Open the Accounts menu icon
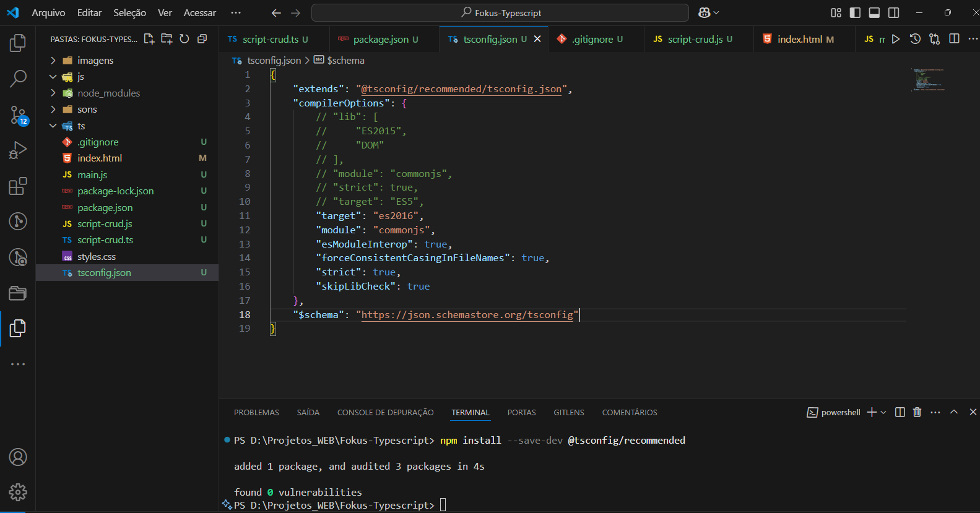 [18, 457]
